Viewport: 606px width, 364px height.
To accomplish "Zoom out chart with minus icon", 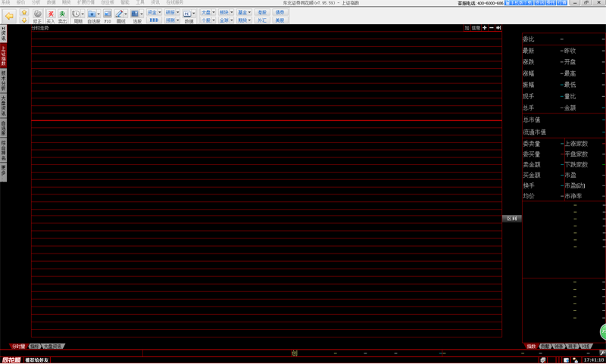I will click(x=492, y=28).
